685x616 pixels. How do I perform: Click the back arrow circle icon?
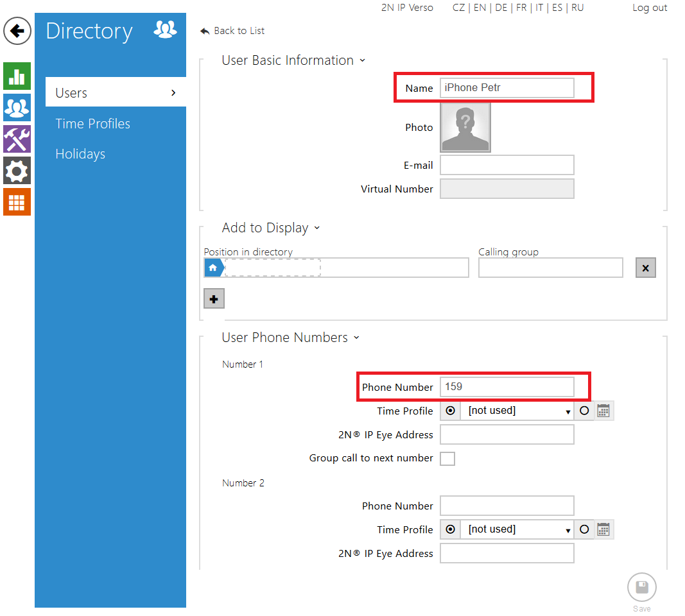click(x=17, y=31)
